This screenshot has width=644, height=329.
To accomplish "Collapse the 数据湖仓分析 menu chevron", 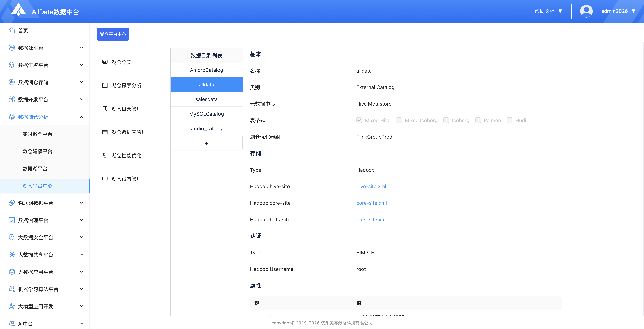I will click(x=82, y=117).
